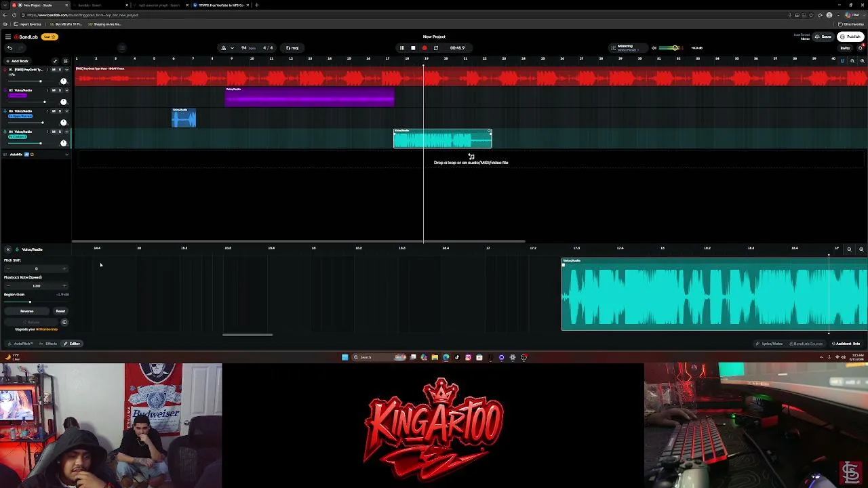Mute track 03 Voice/Audio

pos(54,110)
